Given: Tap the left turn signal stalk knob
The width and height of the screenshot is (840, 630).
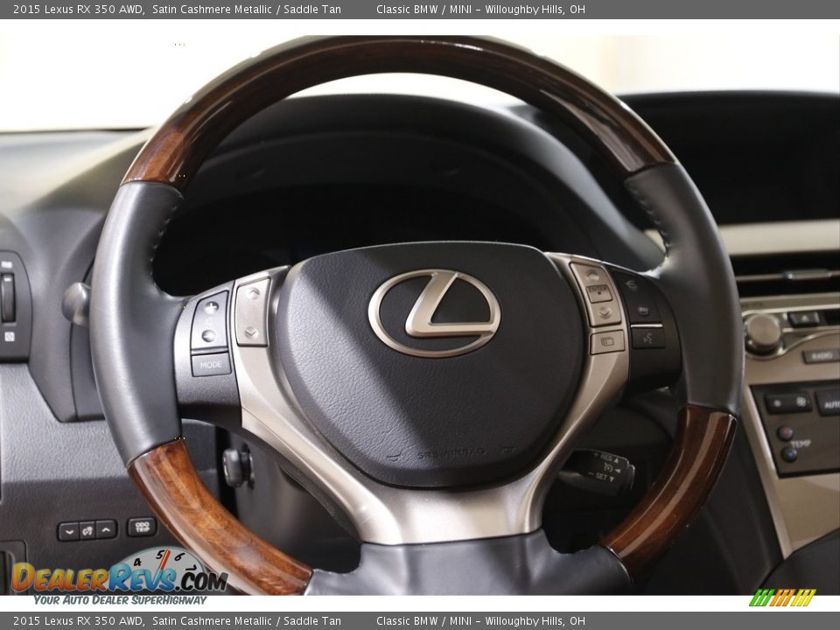Looking at the screenshot, I should pyautogui.click(x=76, y=304).
